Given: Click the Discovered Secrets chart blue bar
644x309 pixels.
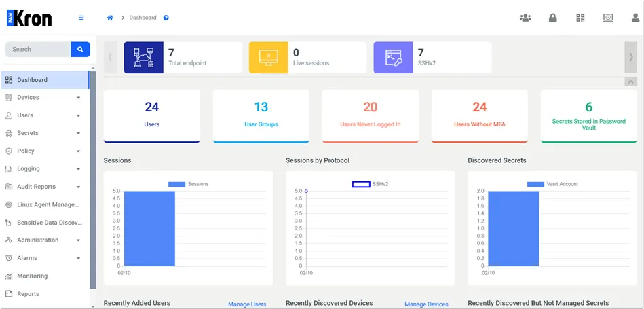Looking at the screenshot, I should click(x=514, y=228).
